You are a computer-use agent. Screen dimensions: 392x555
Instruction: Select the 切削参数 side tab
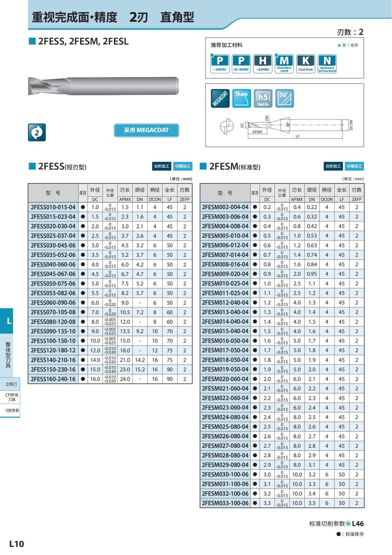(10, 411)
